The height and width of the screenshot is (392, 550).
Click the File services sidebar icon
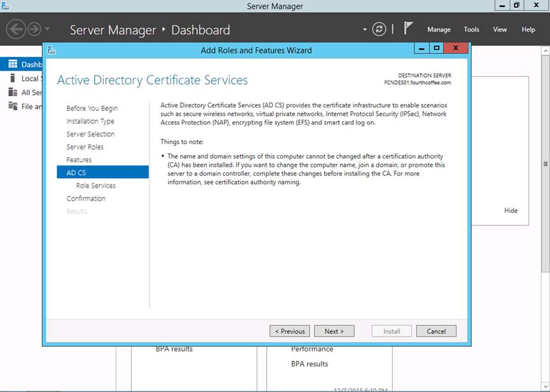coord(12,106)
